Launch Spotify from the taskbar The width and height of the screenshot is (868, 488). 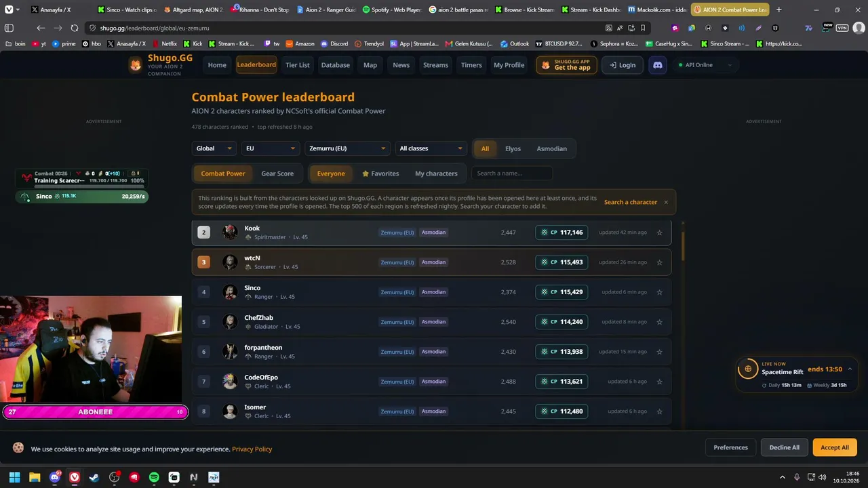[x=154, y=477]
